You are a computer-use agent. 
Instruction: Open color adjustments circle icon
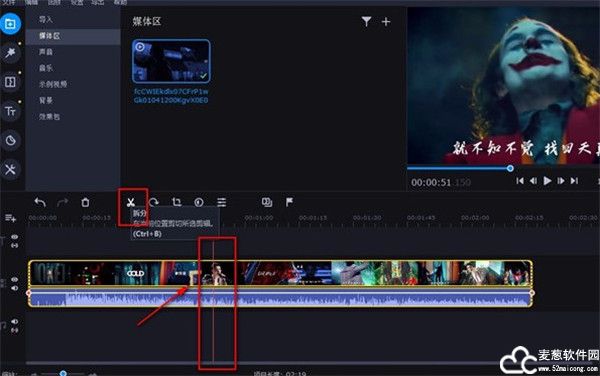click(199, 202)
